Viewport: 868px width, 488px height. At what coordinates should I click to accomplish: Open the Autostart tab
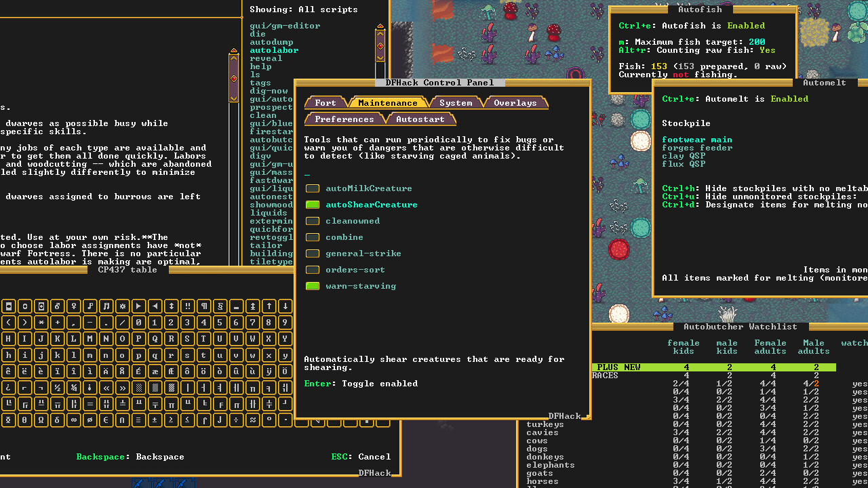pyautogui.click(x=420, y=119)
